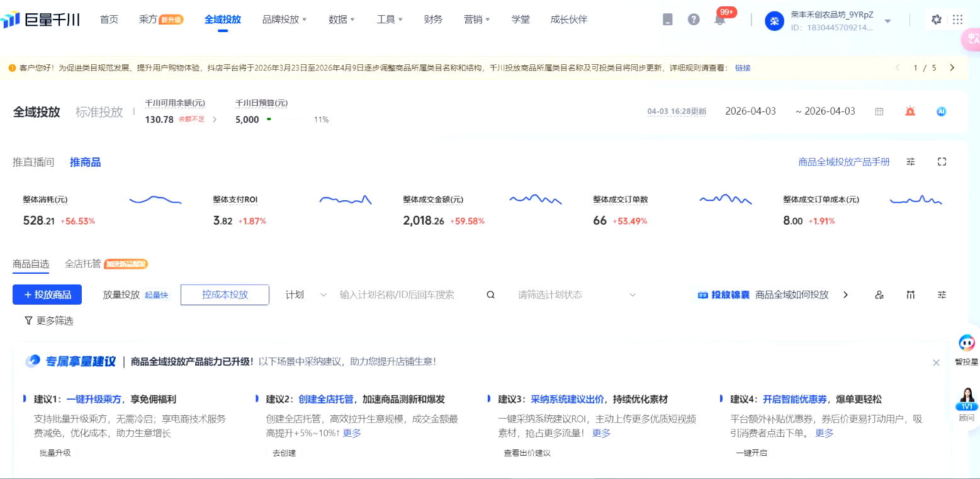Expand the 品牌投放 menu
The height and width of the screenshot is (479, 980).
(x=284, y=20)
